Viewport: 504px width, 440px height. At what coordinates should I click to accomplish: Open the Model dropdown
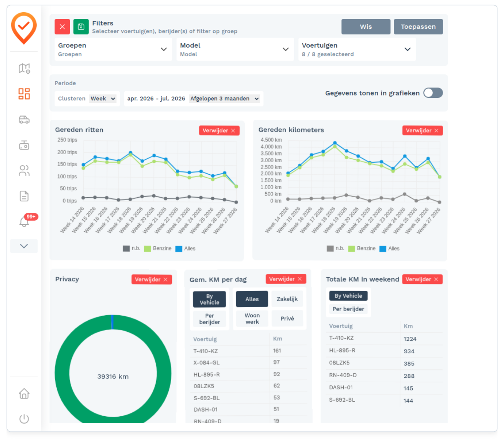pyautogui.click(x=235, y=49)
